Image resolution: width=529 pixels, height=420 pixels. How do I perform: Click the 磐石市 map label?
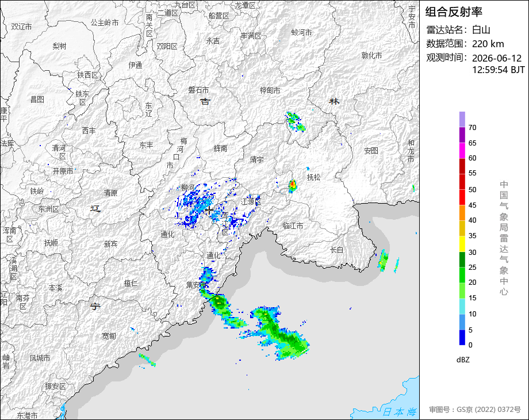(x=198, y=90)
